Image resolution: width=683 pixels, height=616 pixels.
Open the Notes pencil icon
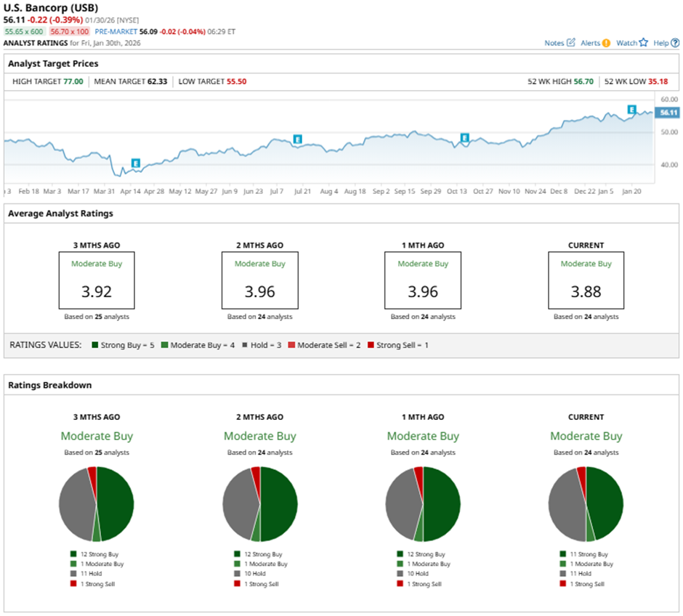(x=570, y=43)
